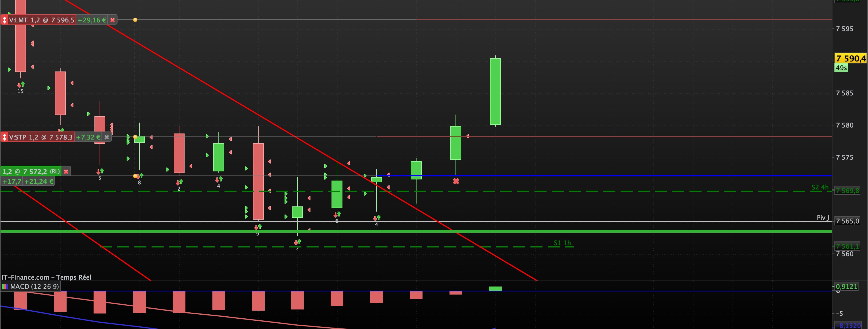Click the V:STP order drag arrow icon
Image resolution: width=868 pixels, height=329 pixels.
click(4, 137)
